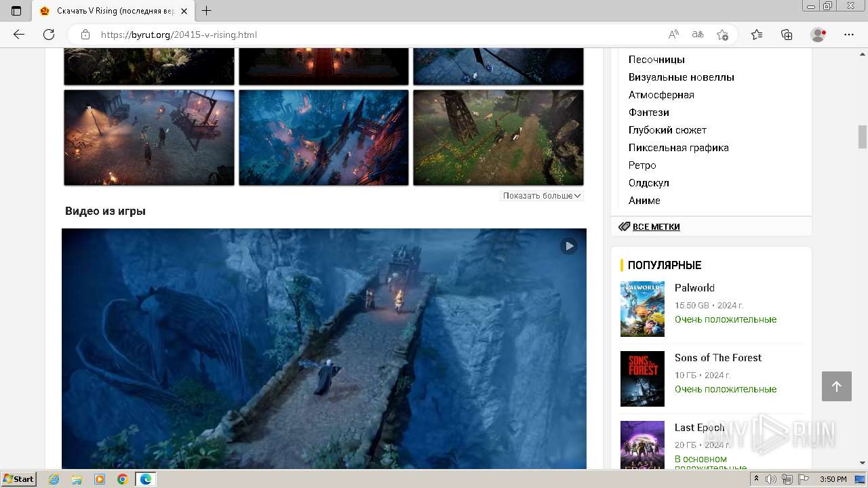Screen dimensions: 868x488
Task: Expand screenshots with Показать больше
Action: [x=542, y=196]
